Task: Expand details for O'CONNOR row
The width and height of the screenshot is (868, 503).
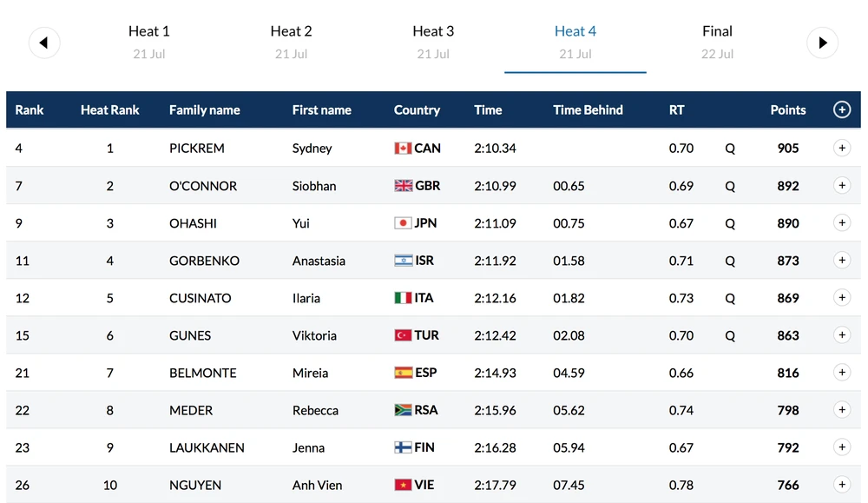Action: [841, 185]
